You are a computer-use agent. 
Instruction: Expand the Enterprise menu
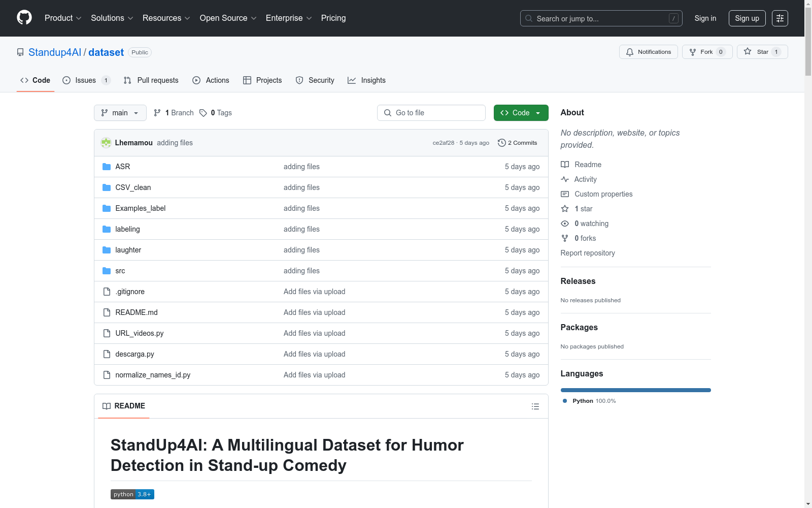289,18
